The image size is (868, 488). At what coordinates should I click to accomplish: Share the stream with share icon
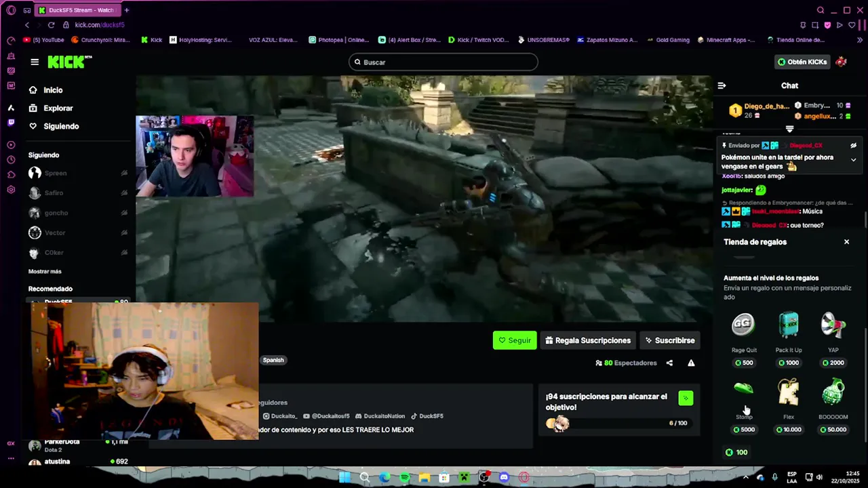pos(669,363)
